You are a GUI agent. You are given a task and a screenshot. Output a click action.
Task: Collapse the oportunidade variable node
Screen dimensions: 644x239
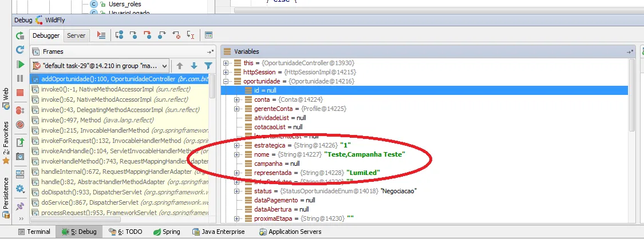coord(226,81)
